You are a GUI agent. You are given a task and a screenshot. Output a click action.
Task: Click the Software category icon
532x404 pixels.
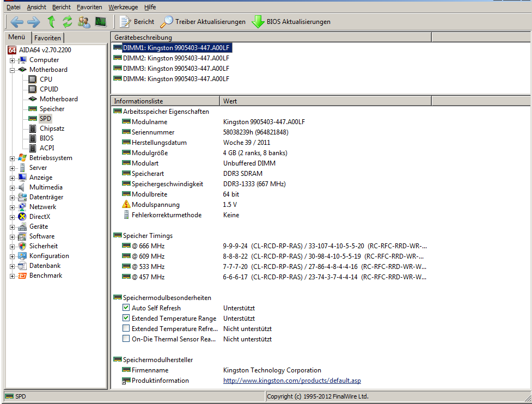click(22, 236)
